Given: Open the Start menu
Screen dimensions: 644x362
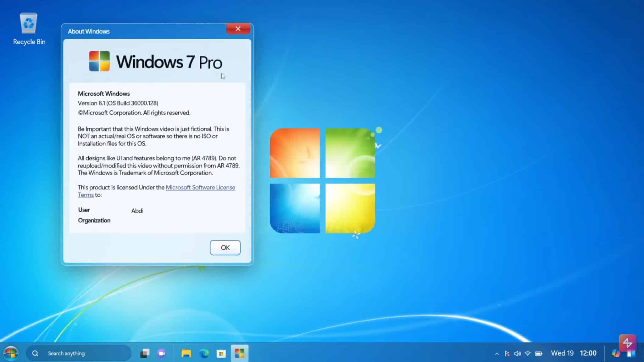Looking at the screenshot, I should tap(11, 353).
